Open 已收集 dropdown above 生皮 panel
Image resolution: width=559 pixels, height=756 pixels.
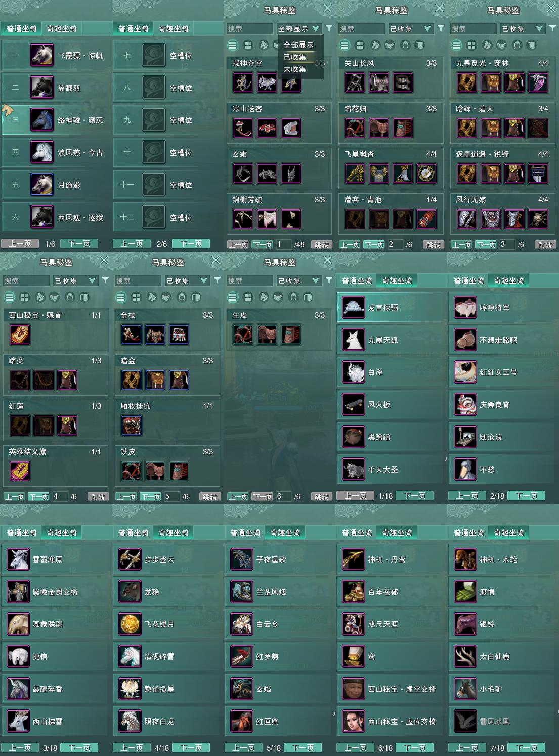(x=298, y=281)
